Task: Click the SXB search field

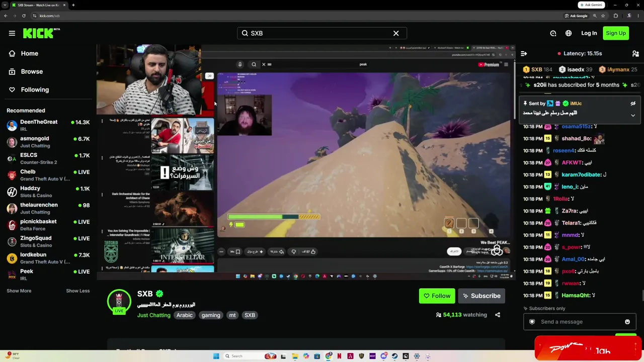Action: pyautogui.click(x=322, y=33)
